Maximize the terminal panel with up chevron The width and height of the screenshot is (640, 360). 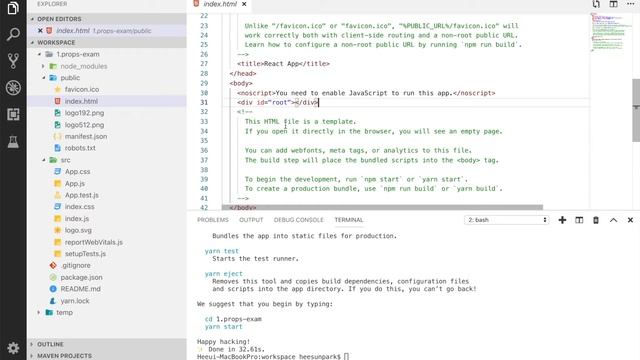[613, 220]
